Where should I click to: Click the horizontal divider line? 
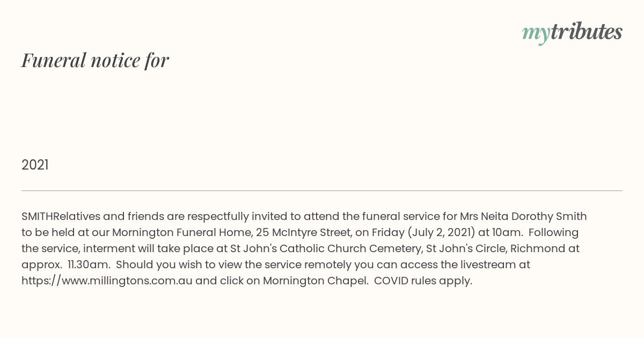[322, 190]
